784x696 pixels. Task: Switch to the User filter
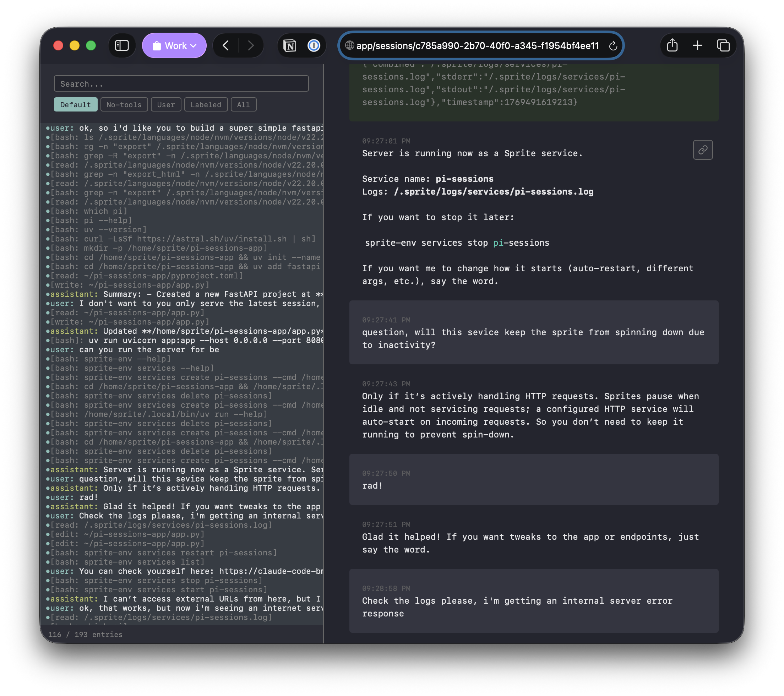[166, 105]
